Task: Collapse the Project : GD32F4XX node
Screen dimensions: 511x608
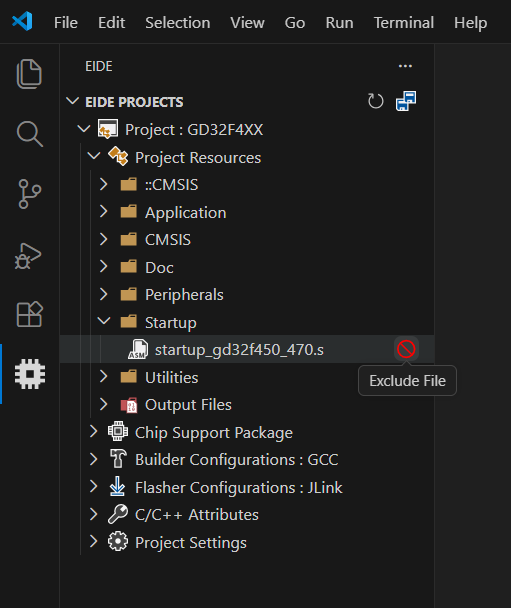Action: 84,128
